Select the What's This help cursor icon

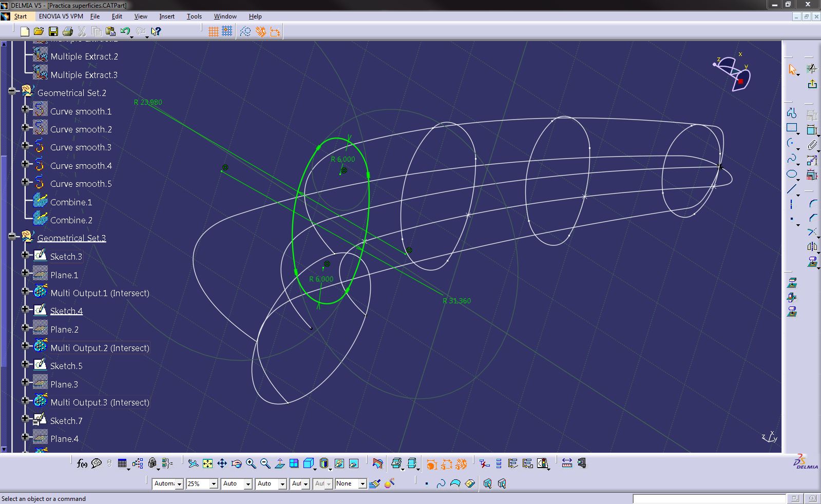(156, 32)
